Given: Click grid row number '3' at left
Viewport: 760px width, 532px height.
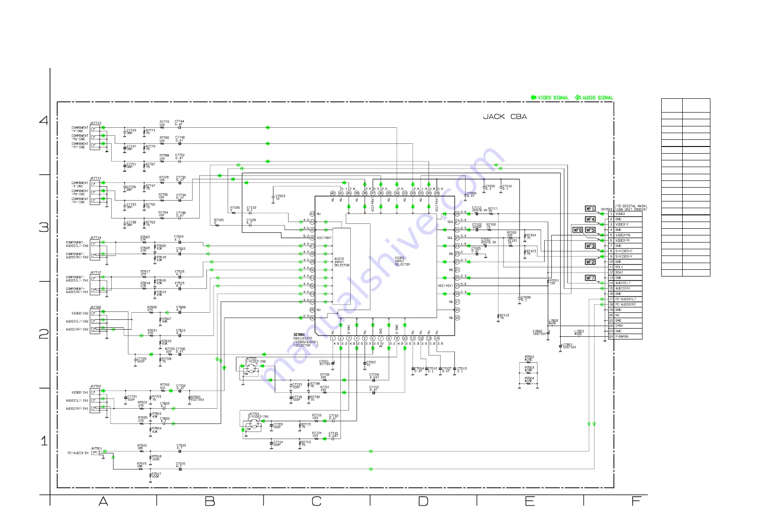Looking at the screenshot, I should pyautogui.click(x=44, y=227).
